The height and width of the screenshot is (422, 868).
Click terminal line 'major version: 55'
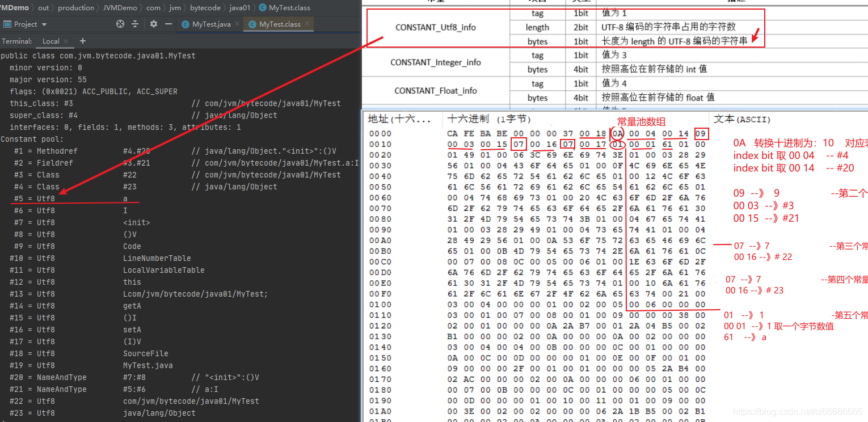click(48, 79)
